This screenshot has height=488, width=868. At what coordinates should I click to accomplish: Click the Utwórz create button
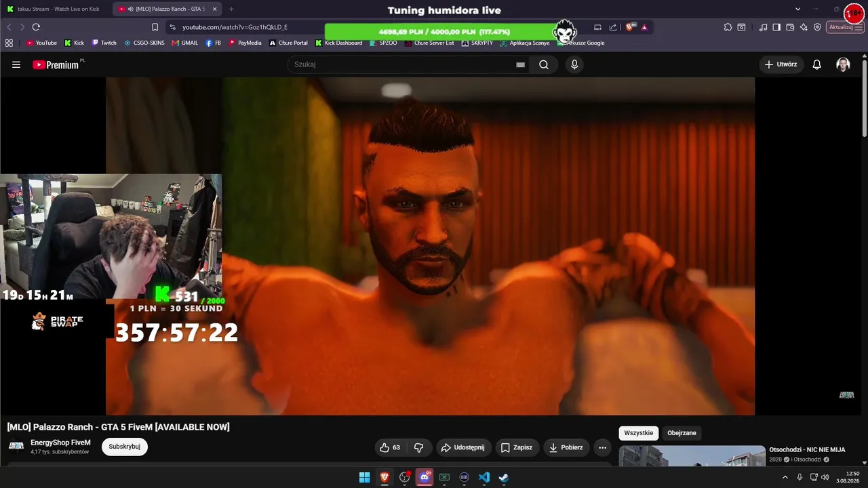pyautogui.click(x=781, y=64)
